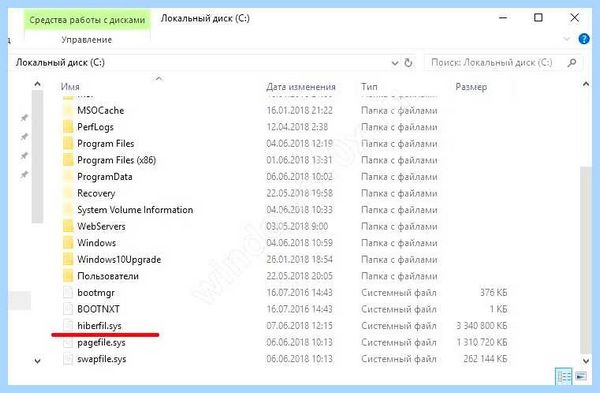This screenshot has width=600, height=393.
Task: Click the file list scroll-down arrow
Action: [586, 361]
